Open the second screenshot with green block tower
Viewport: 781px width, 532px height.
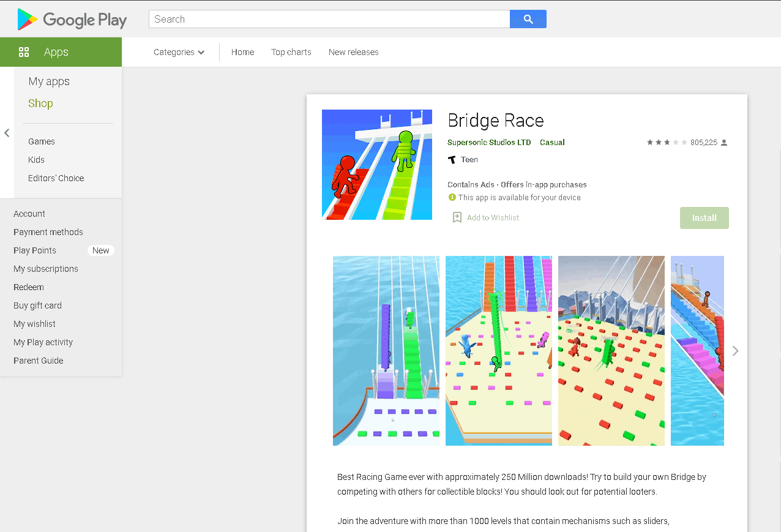pos(499,351)
